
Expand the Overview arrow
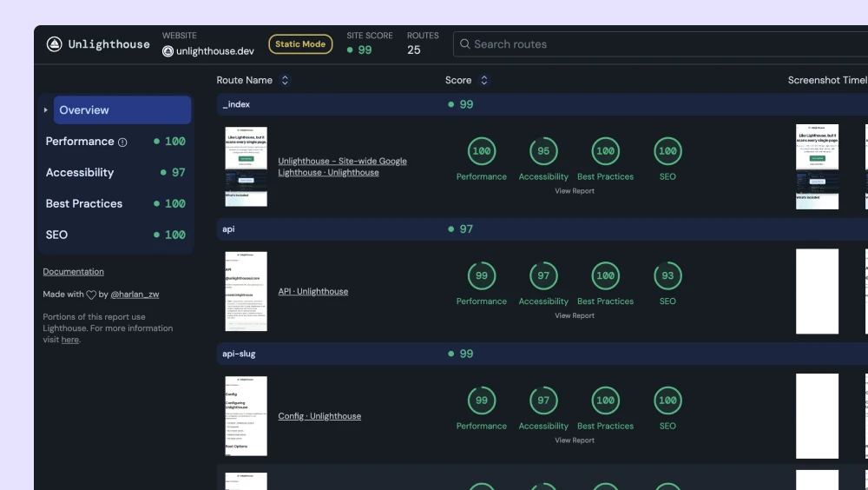point(45,109)
